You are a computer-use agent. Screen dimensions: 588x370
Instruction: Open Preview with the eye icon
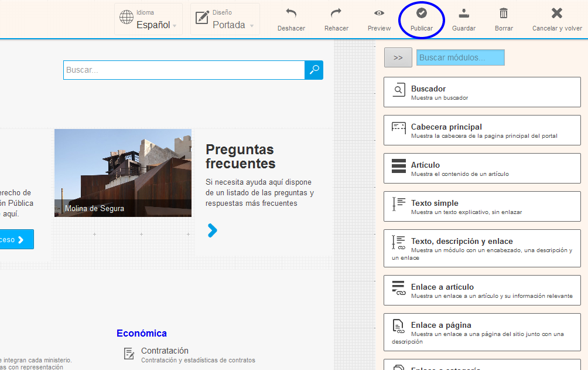coord(379,13)
